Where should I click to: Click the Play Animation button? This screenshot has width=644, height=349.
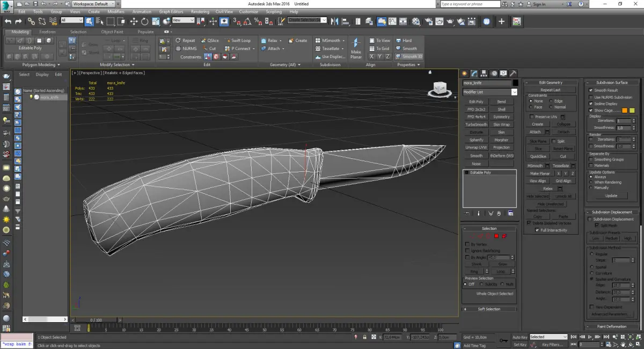[x=590, y=337]
